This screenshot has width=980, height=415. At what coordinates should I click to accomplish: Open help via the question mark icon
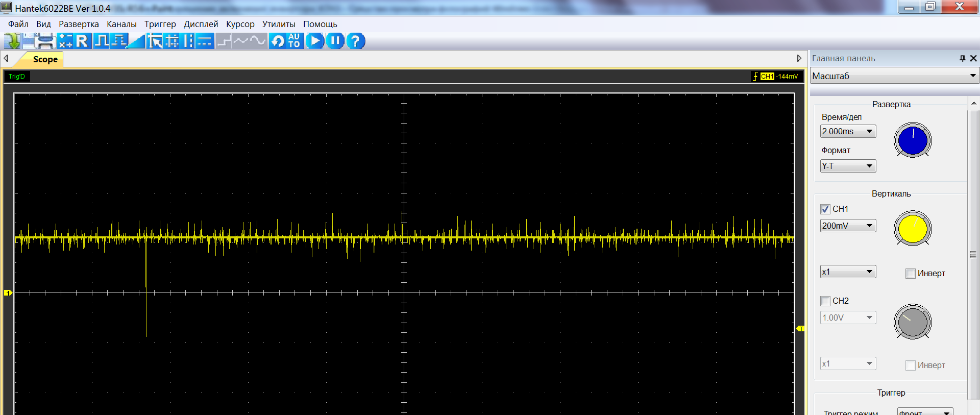356,41
